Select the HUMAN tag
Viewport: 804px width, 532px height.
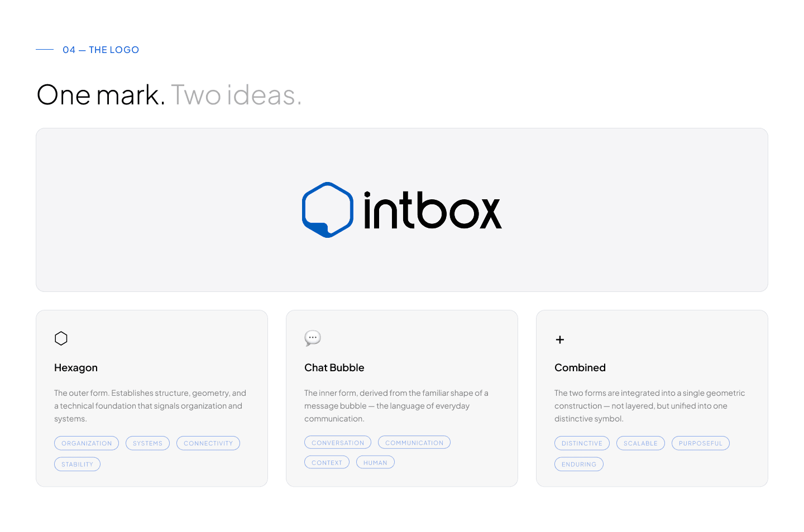(x=375, y=462)
